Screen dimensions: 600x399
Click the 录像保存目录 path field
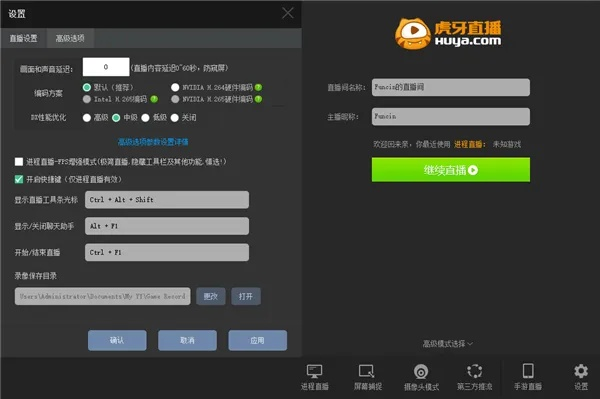[103, 296]
